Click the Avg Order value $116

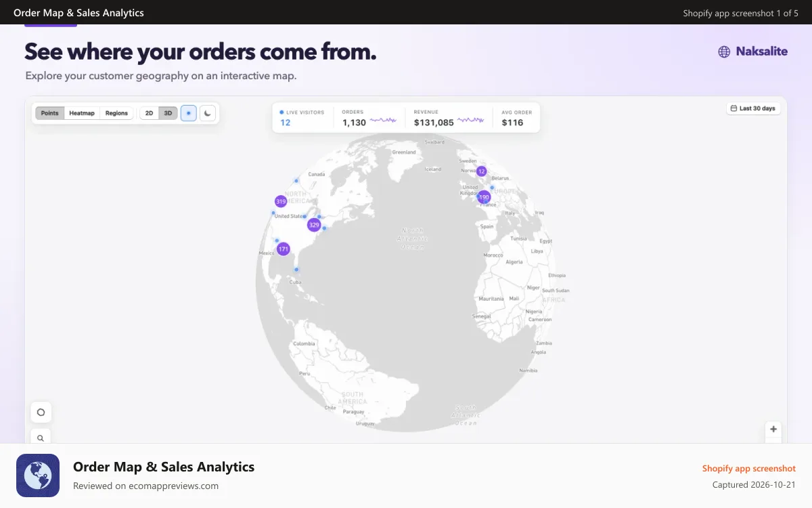click(512, 123)
